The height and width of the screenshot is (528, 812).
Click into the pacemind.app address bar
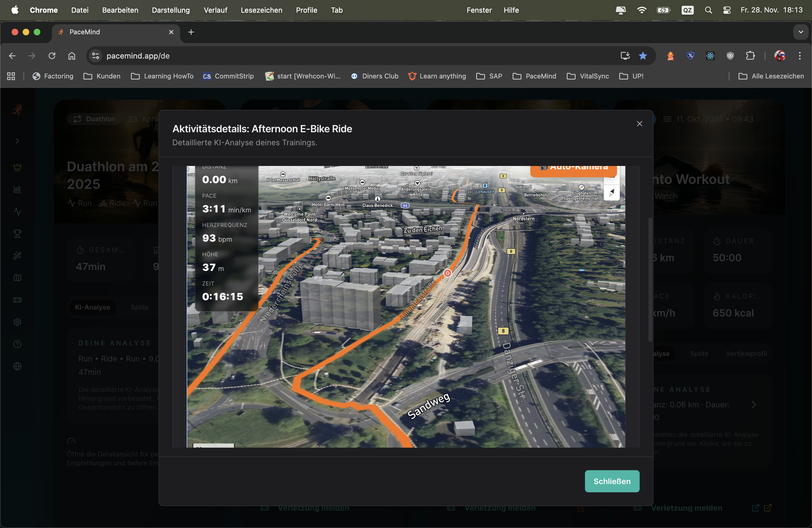pos(138,56)
